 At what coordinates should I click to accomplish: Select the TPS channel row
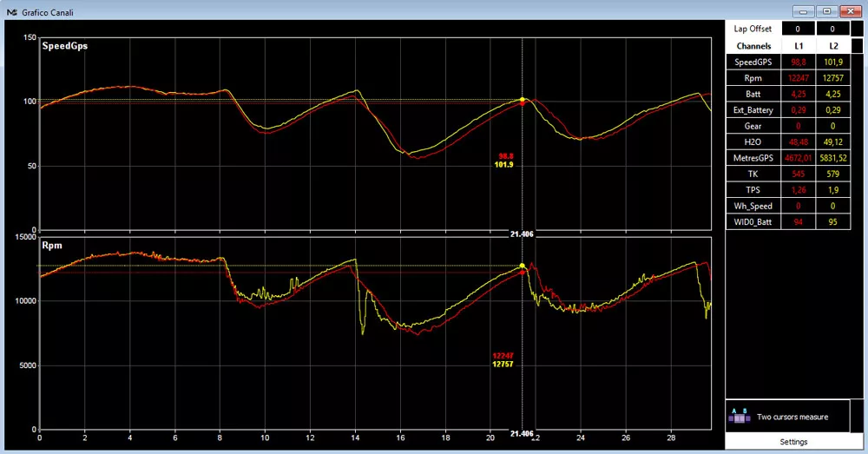[788, 190]
